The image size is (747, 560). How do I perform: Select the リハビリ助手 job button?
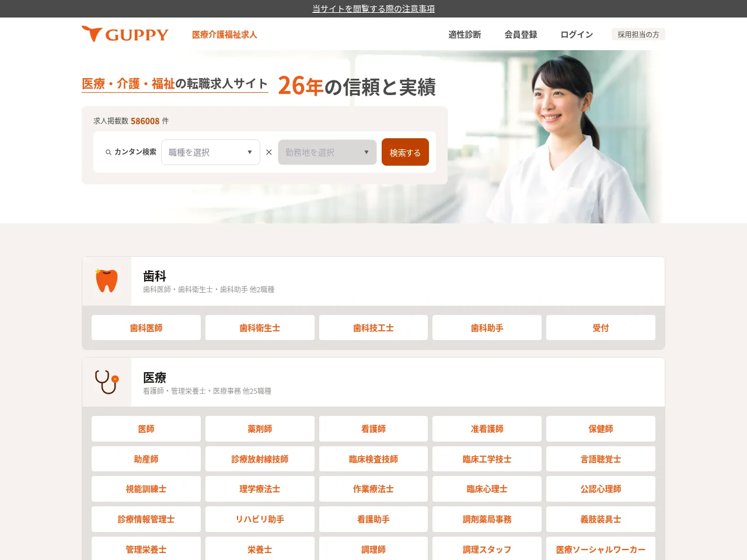260,519
